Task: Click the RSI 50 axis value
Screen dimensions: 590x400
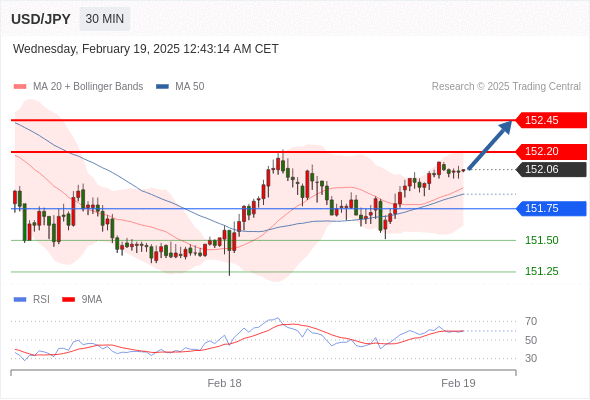Action: tap(531, 340)
